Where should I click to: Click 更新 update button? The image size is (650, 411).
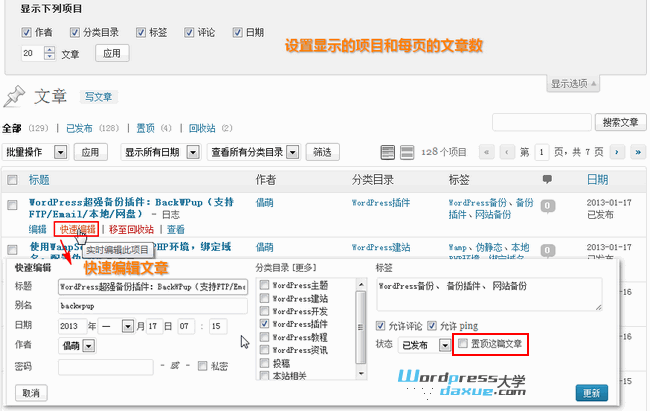click(x=592, y=393)
